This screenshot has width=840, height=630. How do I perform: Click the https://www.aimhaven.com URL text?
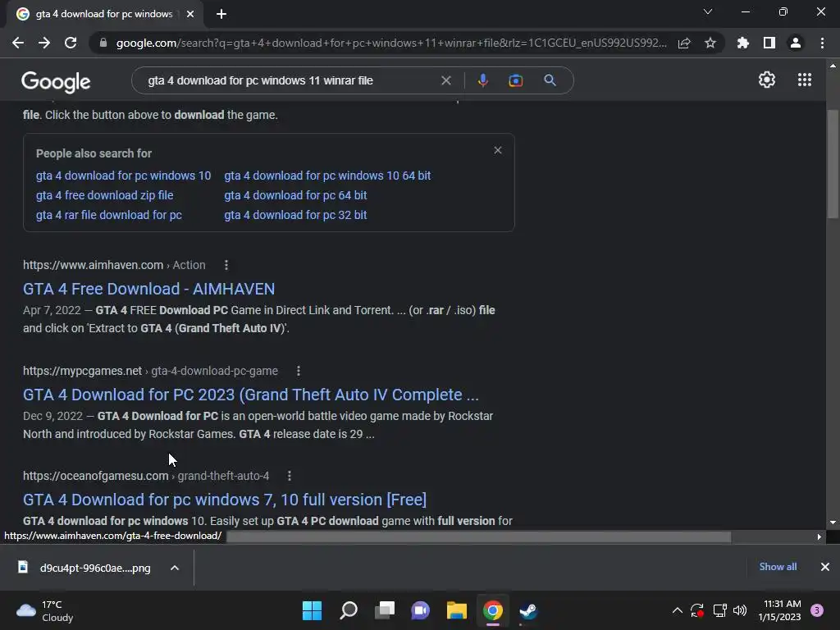click(94, 265)
